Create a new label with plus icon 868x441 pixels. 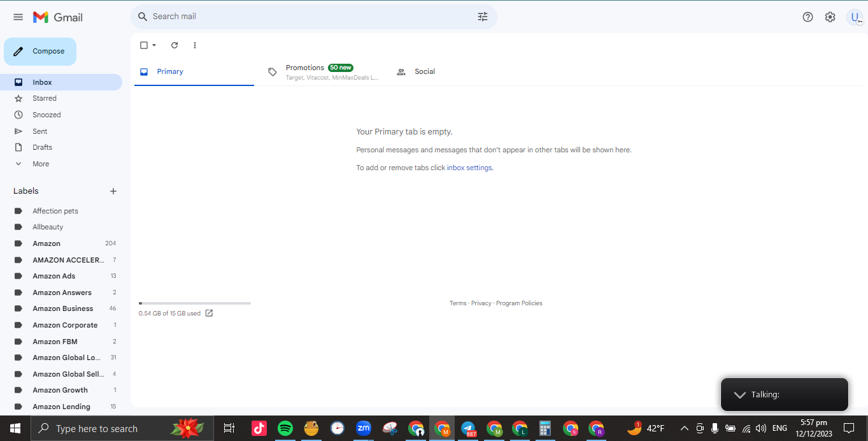coord(113,191)
